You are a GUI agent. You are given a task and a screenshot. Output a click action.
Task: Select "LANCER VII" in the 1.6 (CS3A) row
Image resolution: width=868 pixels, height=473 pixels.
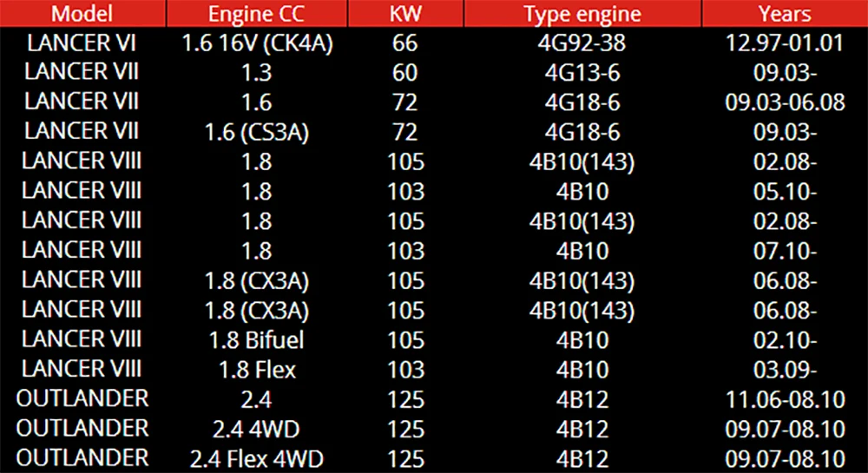[82, 132]
